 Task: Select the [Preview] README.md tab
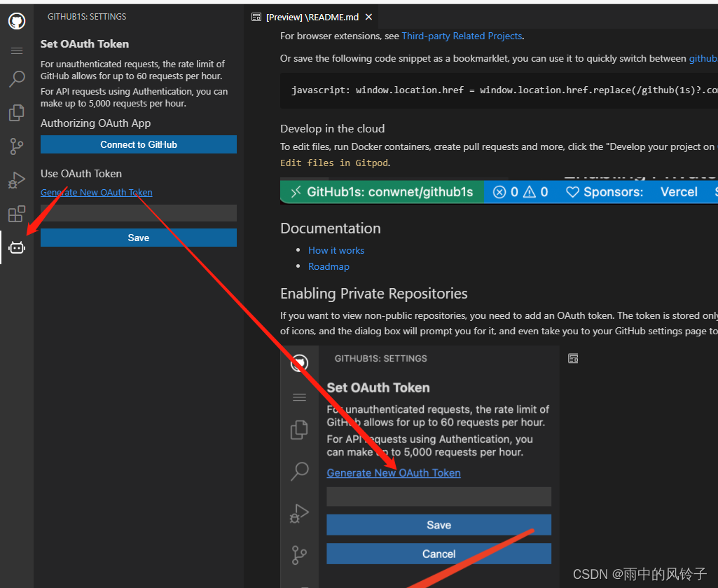pyautogui.click(x=312, y=17)
